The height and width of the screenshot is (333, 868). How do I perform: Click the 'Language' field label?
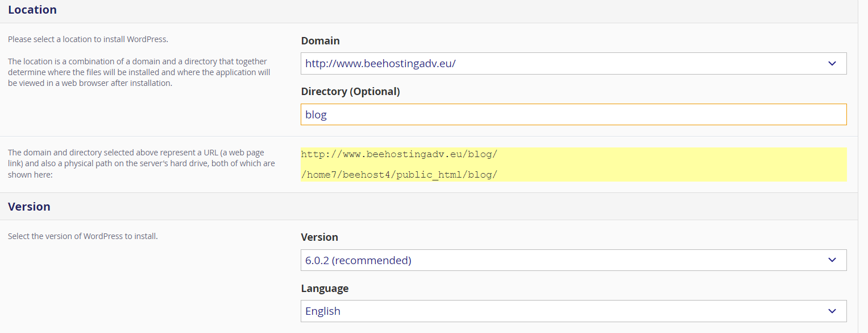pos(325,288)
